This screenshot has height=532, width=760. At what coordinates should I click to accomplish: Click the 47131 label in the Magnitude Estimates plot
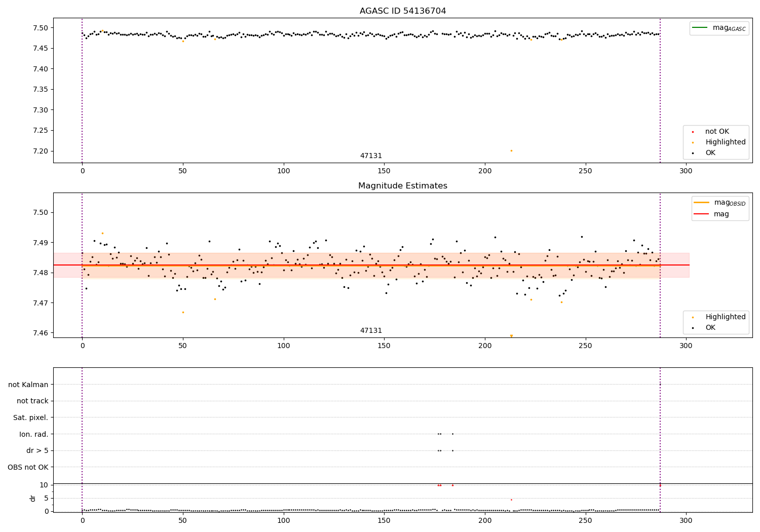click(x=371, y=331)
